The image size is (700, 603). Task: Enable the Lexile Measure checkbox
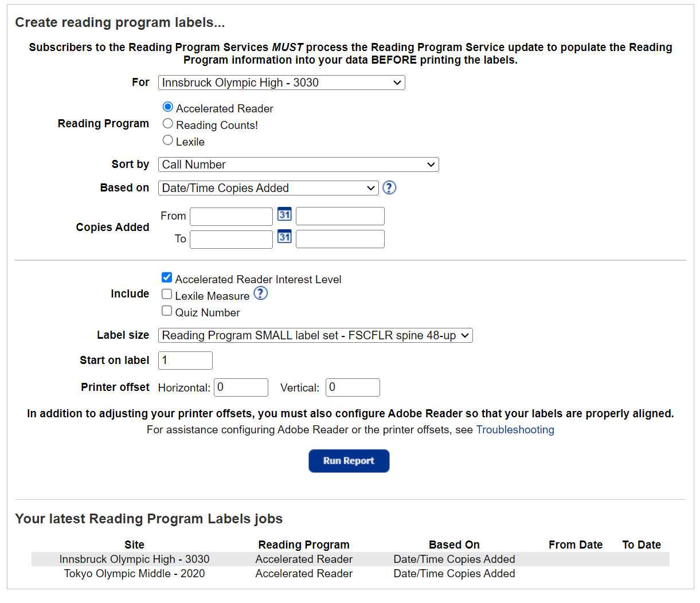point(166,294)
